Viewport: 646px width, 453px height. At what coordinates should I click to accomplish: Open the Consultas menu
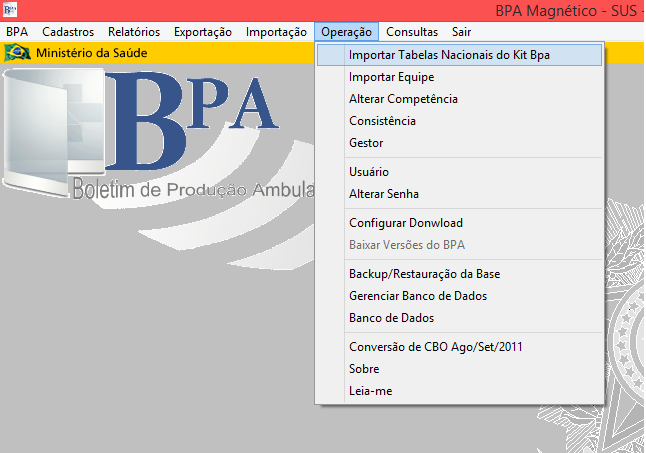(x=411, y=32)
